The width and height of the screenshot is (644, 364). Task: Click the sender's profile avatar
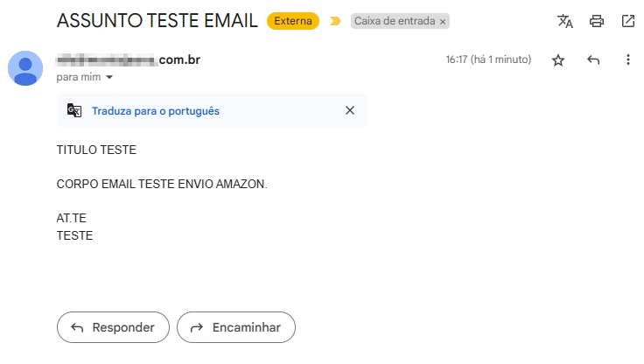(x=25, y=68)
